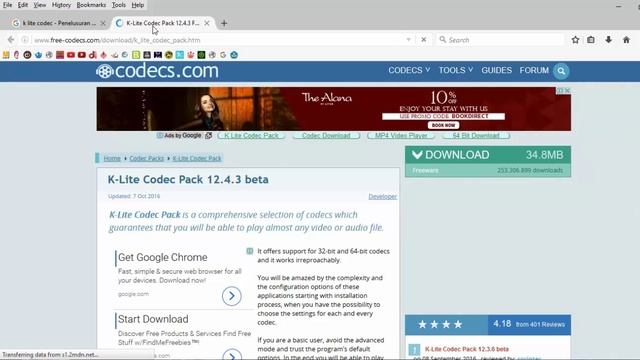This screenshot has width=640, height=360.
Task: Click the Home breadcrumb link
Action: (112, 158)
